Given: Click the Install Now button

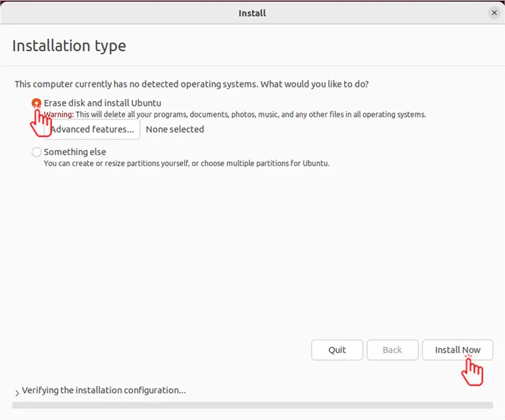Looking at the screenshot, I should [457, 350].
